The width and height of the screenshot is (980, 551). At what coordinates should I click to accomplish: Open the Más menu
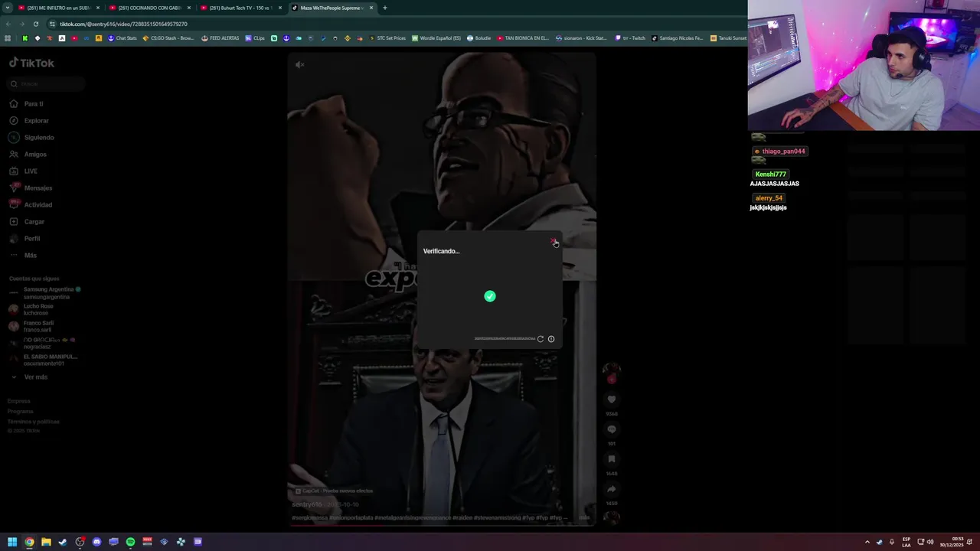(30, 255)
